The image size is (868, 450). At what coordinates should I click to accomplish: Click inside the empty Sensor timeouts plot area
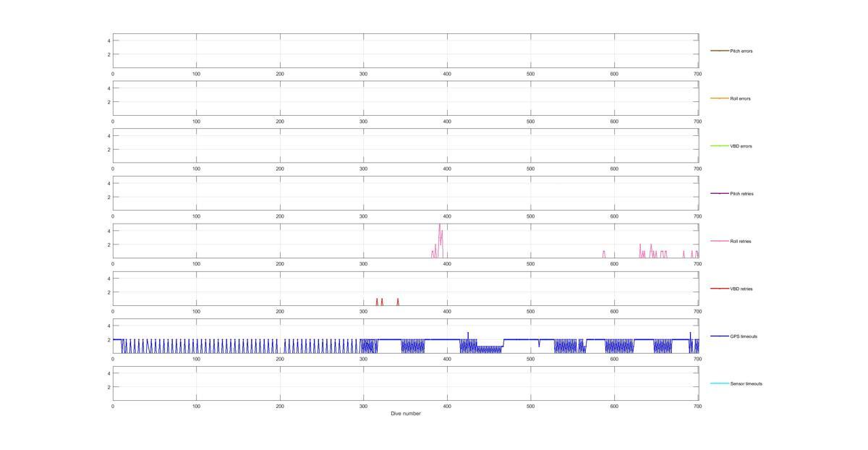[x=405, y=383]
